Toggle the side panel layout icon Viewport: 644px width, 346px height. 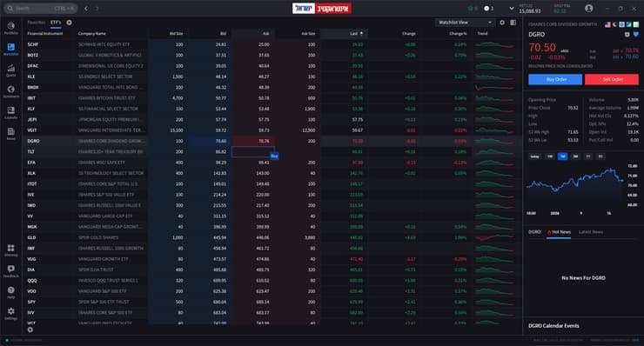pos(513,23)
